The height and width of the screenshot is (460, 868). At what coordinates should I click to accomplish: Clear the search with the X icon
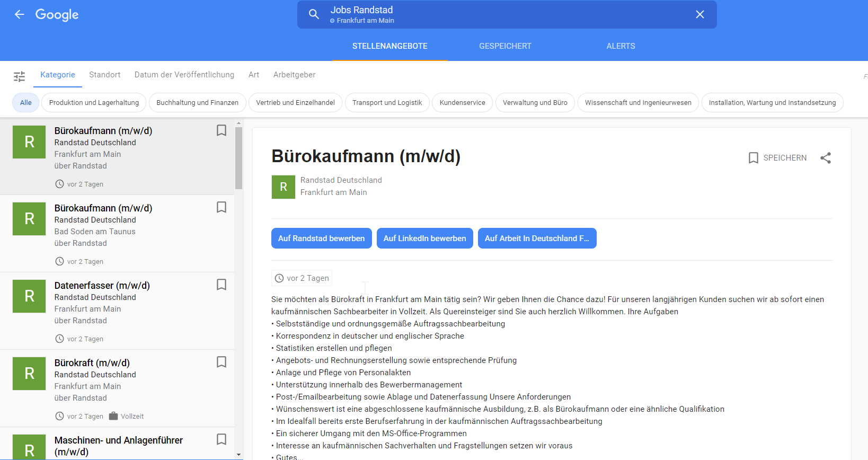700,14
